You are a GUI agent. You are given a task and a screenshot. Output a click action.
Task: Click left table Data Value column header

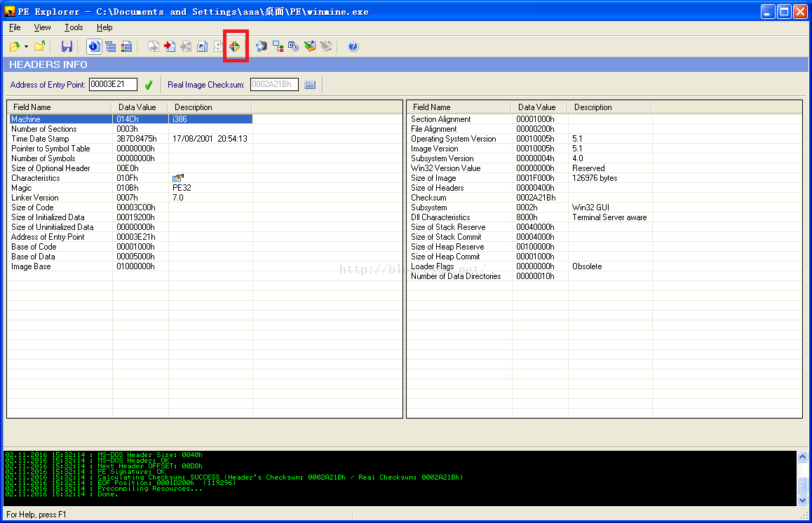(140, 107)
